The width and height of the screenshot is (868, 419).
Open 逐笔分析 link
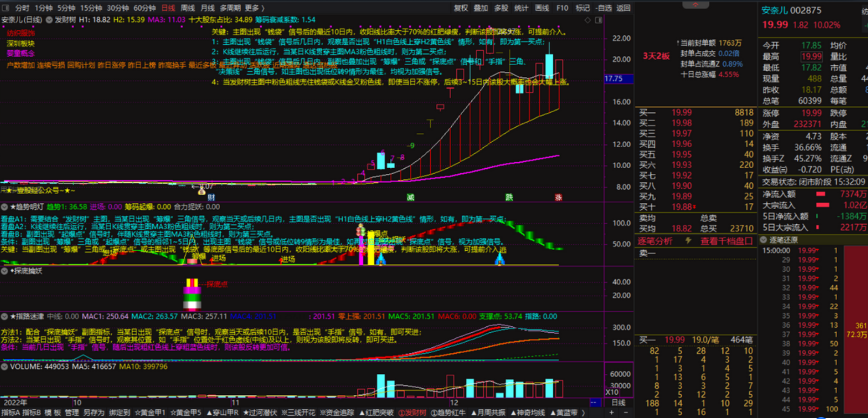click(655, 241)
